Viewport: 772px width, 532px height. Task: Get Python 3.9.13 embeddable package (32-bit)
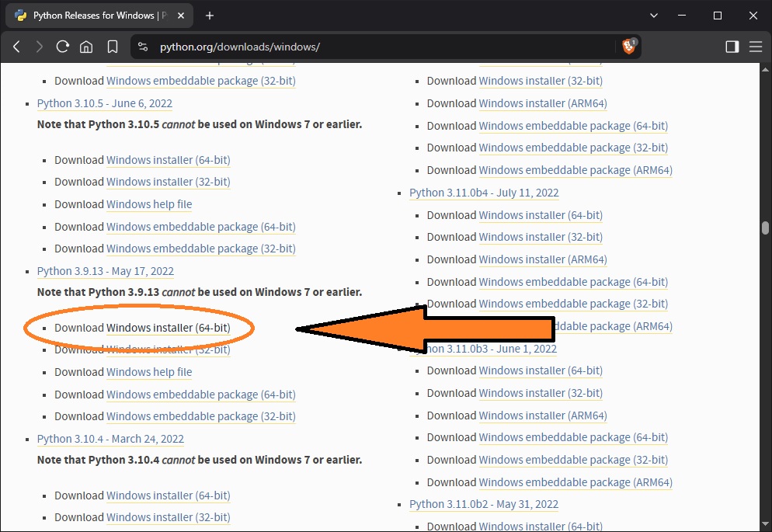pyautogui.click(x=201, y=416)
